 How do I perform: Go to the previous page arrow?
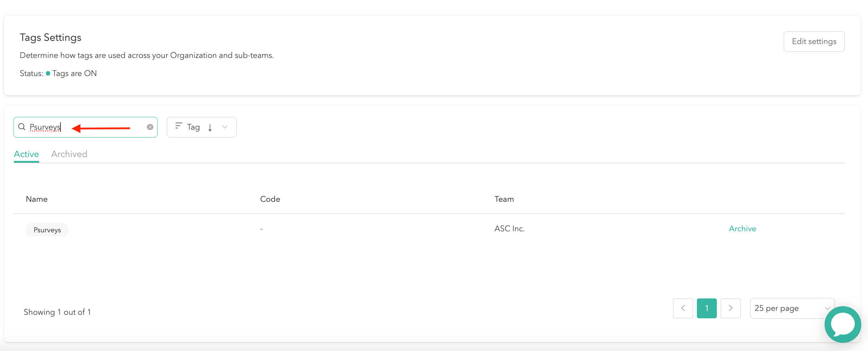tap(683, 308)
